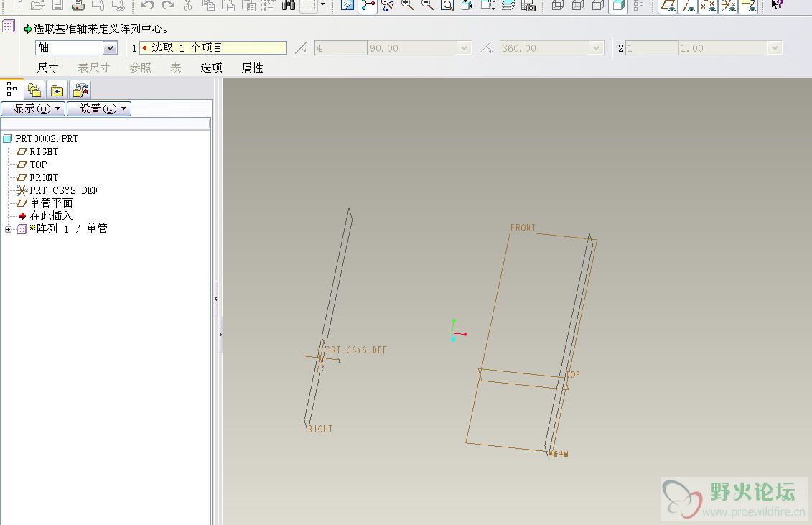Image resolution: width=812 pixels, height=525 pixels.
Task: Open orient mode tool
Action: coord(388,4)
